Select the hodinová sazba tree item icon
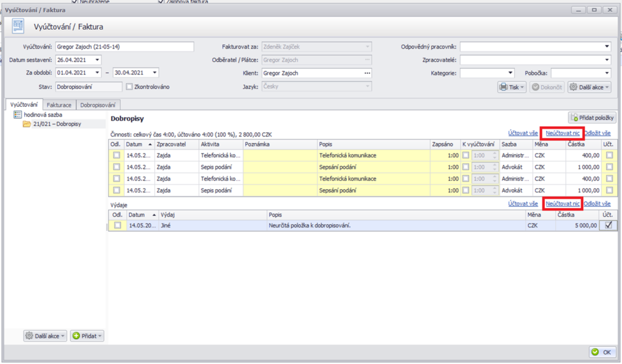 [18, 115]
